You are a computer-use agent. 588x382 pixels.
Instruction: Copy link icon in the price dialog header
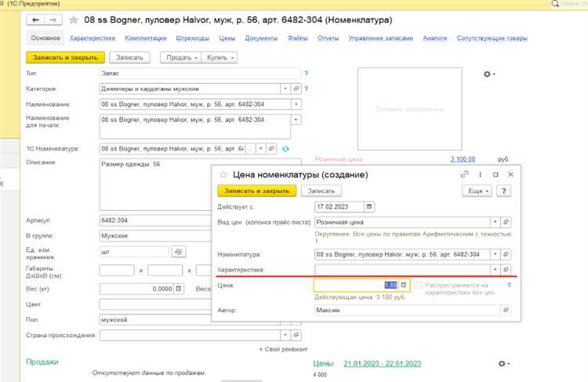(x=465, y=174)
